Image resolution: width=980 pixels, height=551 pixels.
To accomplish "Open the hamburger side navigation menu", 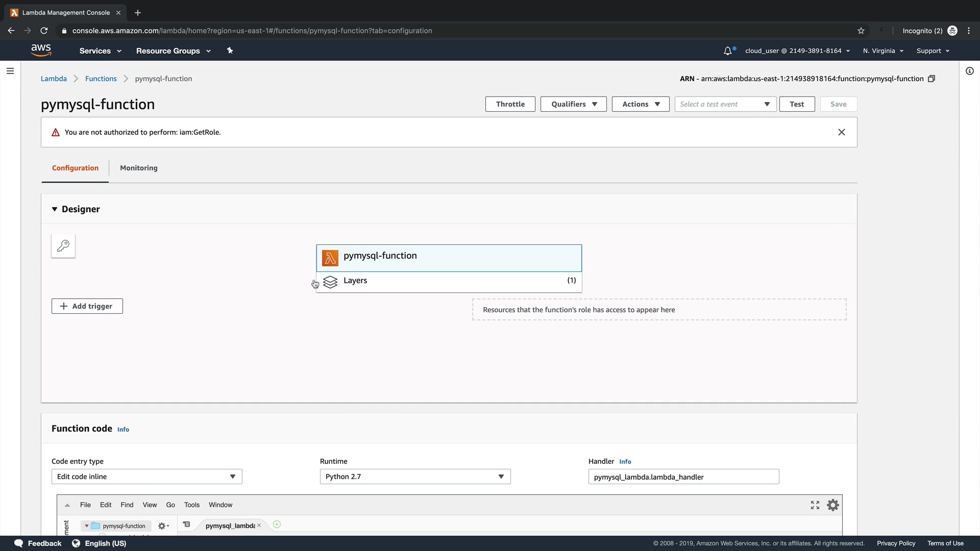I will point(10,71).
